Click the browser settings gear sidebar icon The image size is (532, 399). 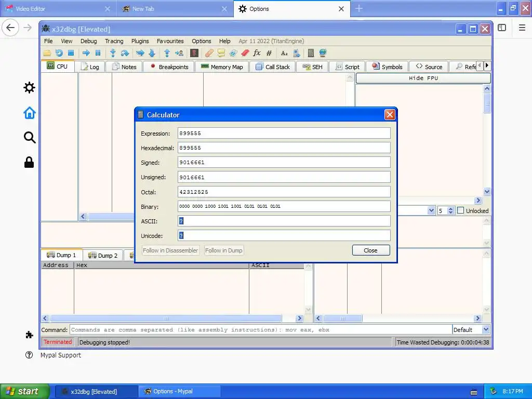[29, 87]
